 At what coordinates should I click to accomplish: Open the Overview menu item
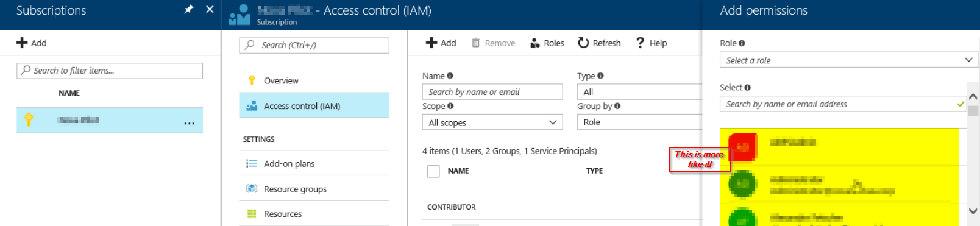314,80
